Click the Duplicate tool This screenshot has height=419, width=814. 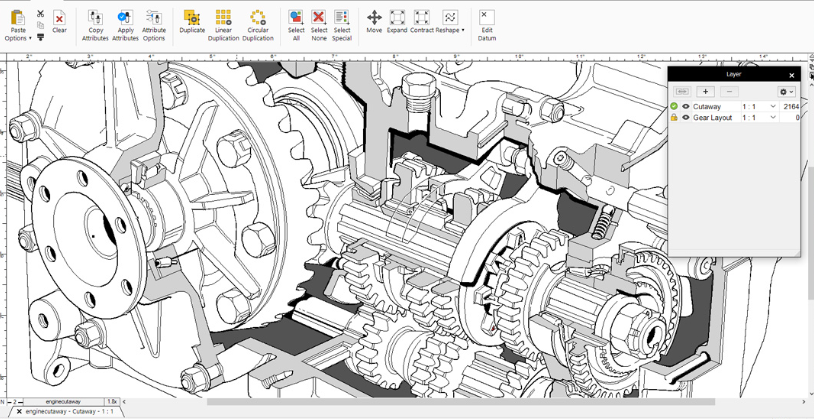coord(192,21)
